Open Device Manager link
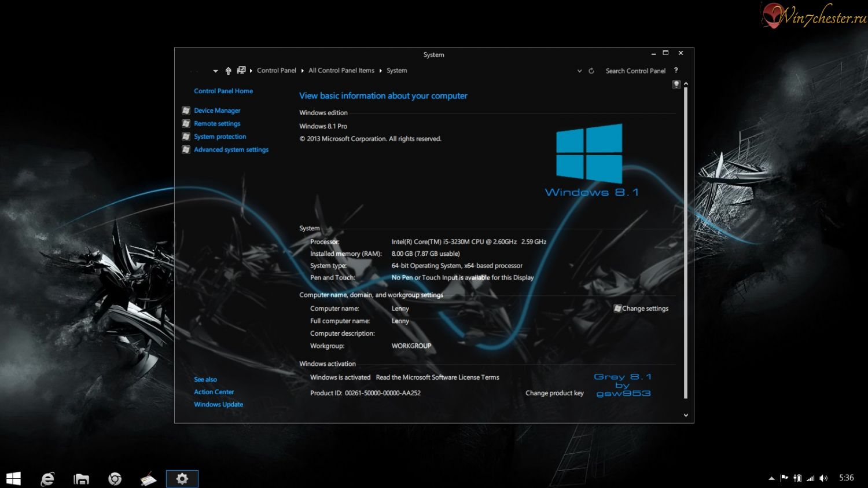The width and height of the screenshot is (868, 488). (217, 111)
